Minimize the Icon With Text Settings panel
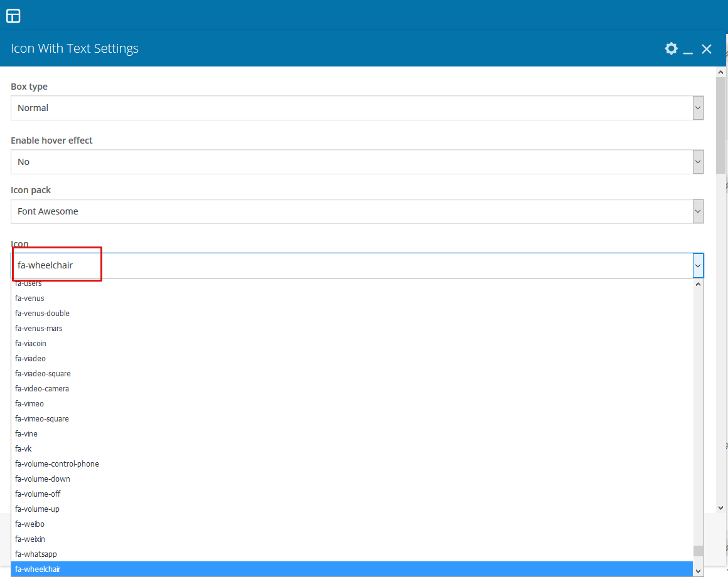Image resolution: width=728 pixels, height=577 pixels. 688,50
